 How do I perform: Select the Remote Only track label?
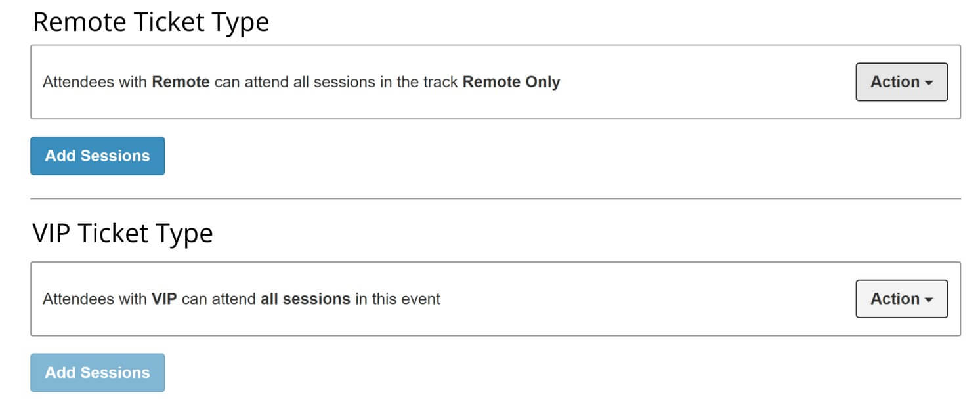tap(511, 82)
